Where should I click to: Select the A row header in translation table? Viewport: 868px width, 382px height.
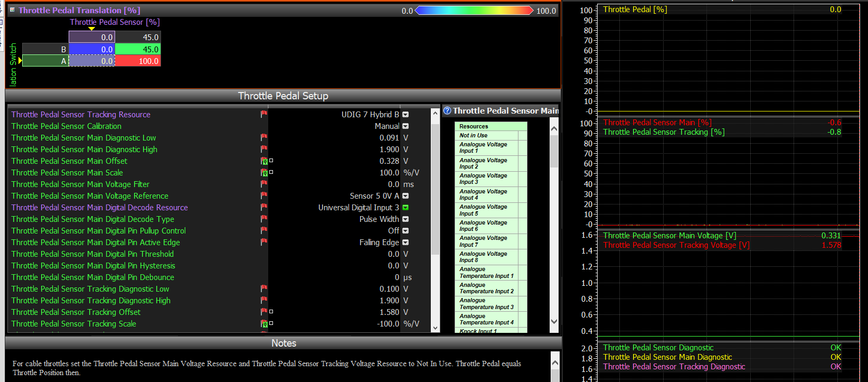coord(45,61)
